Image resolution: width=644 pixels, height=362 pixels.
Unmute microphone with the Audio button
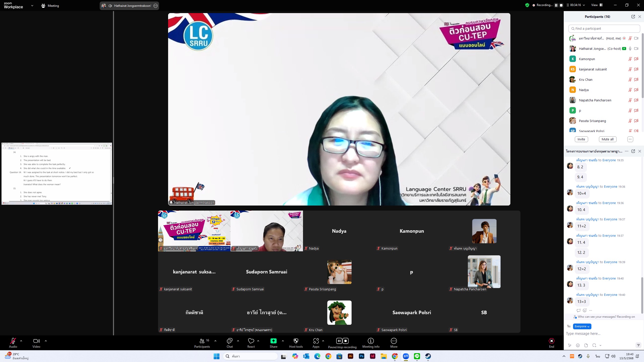coord(13,343)
